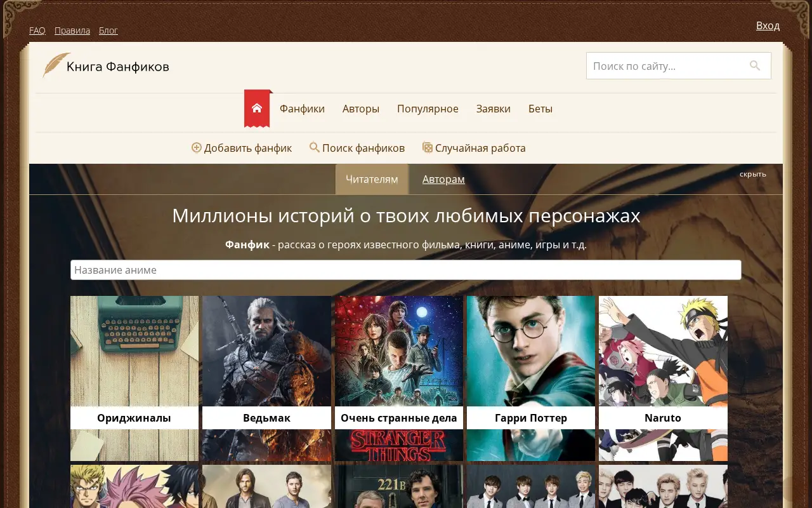
Task: Click the feather quill logo icon
Action: tap(56, 65)
